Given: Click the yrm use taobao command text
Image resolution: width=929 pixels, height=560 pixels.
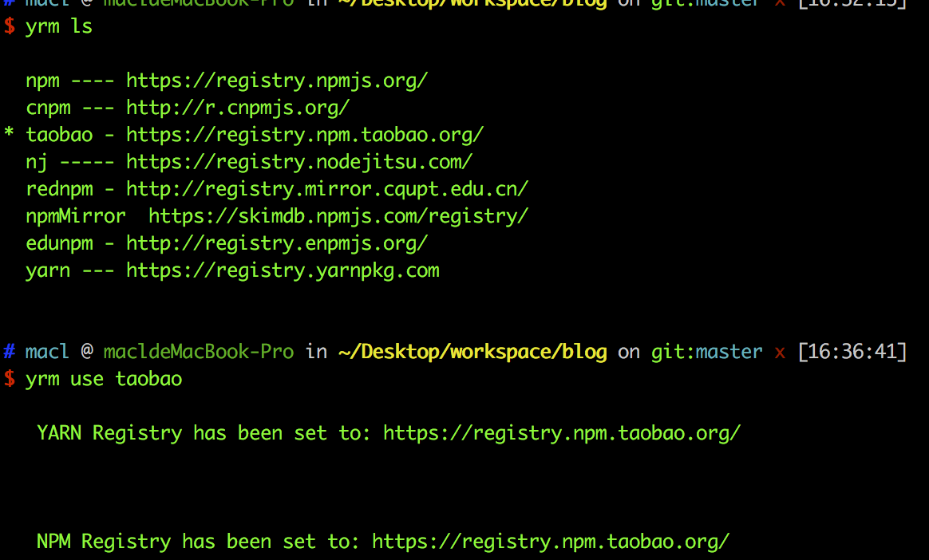Looking at the screenshot, I should pyautogui.click(x=104, y=379).
